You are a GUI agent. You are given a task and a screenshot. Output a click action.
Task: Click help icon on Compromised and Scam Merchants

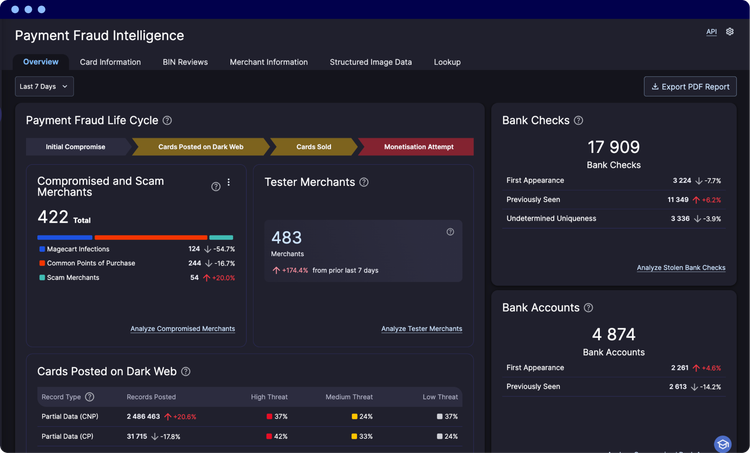coord(216,187)
